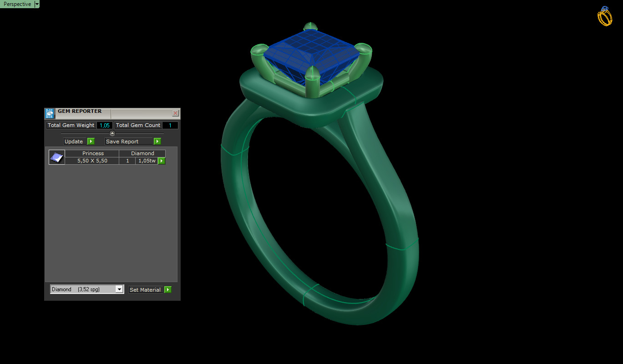623x364 pixels.
Task: Click the Update button
Action: tap(75, 142)
